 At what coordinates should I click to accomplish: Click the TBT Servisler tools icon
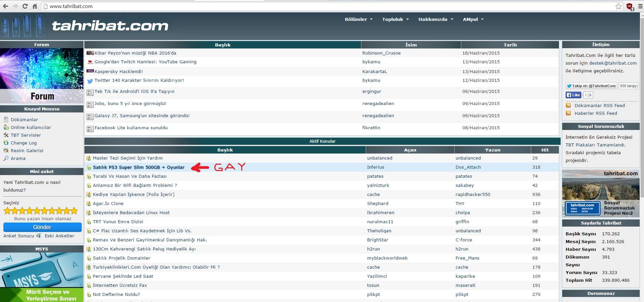6,135
